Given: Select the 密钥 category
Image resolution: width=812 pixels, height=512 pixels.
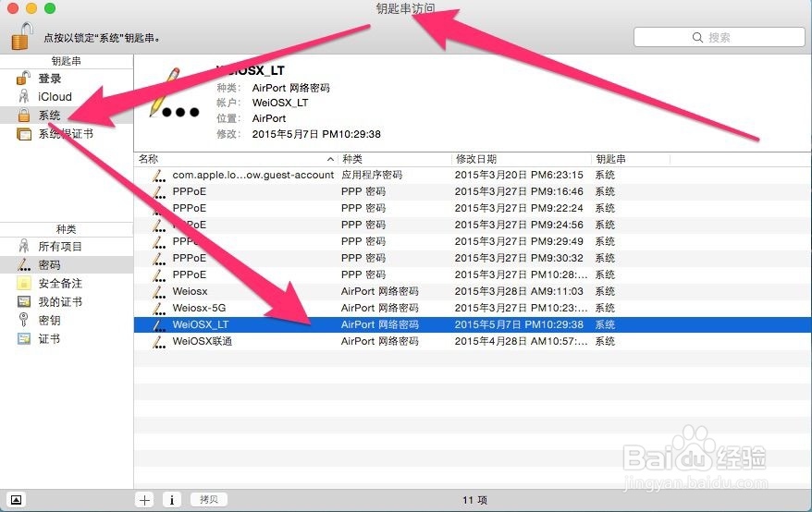Looking at the screenshot, I should (x=67, y=321).
